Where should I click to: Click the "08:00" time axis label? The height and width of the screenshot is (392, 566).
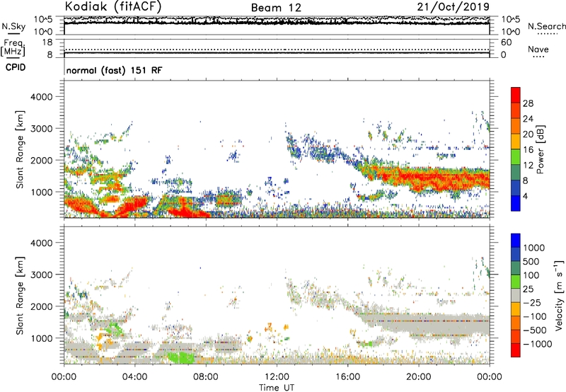click(206, 377)
